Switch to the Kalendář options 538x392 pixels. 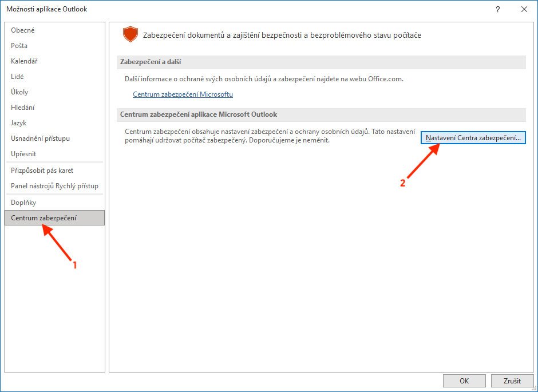24,61
